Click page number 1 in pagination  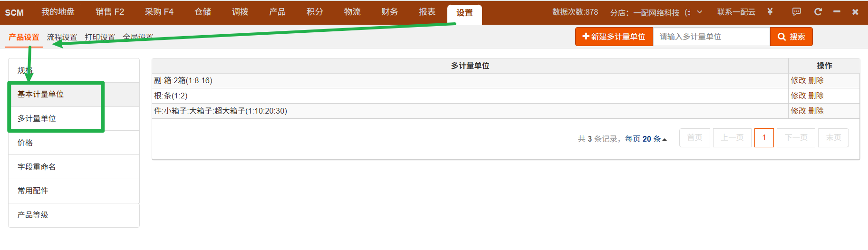[764, 138]
